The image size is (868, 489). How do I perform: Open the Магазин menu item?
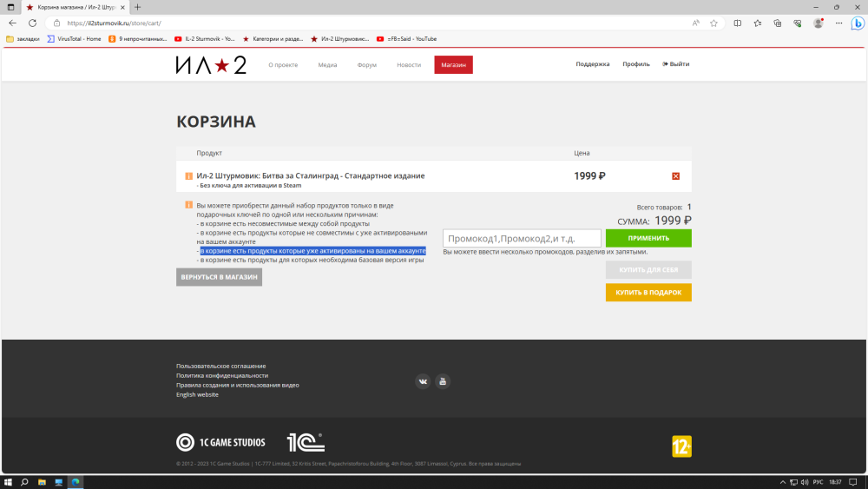tap(453, 65)
